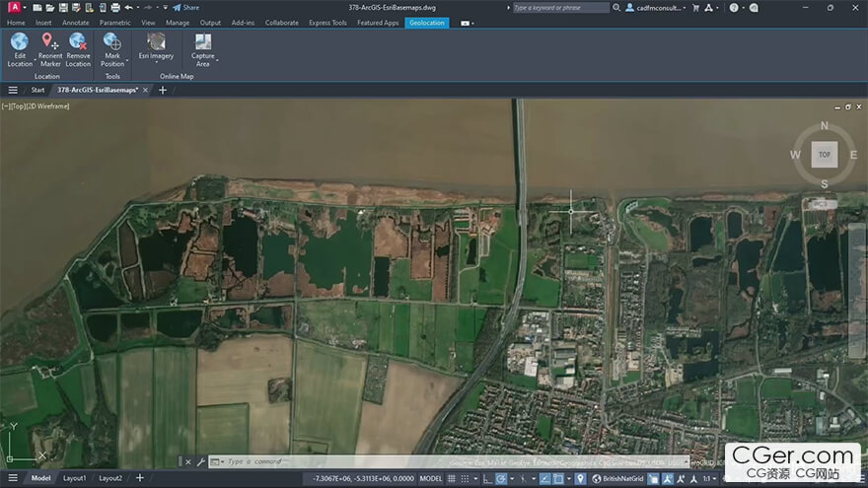Click the N compass direction on ViewCube

825,125
